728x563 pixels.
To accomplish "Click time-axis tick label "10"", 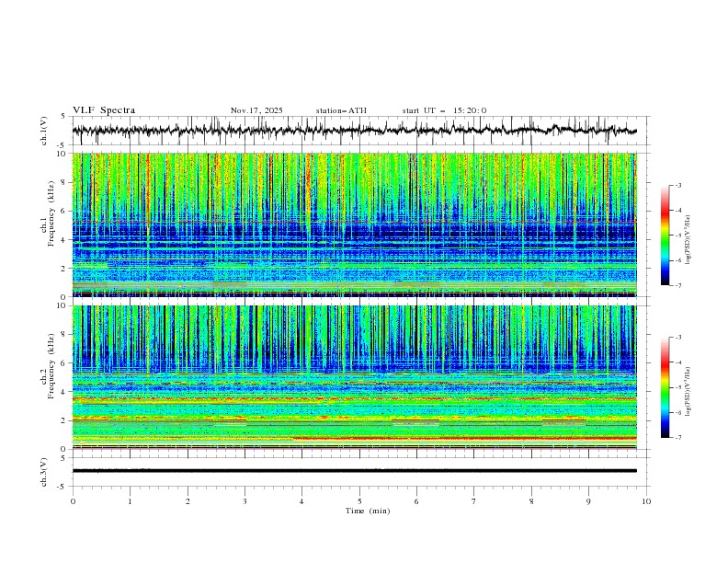I will [646, 501].
